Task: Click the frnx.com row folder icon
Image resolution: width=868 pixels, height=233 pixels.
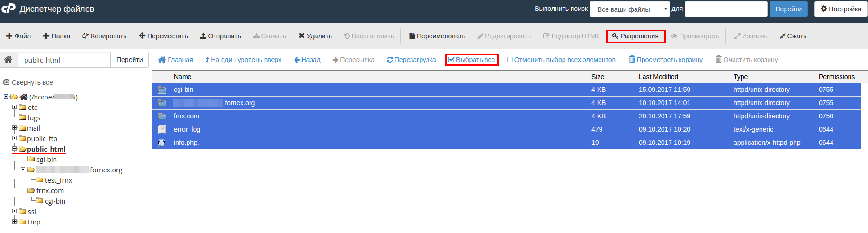Action: 162,116
